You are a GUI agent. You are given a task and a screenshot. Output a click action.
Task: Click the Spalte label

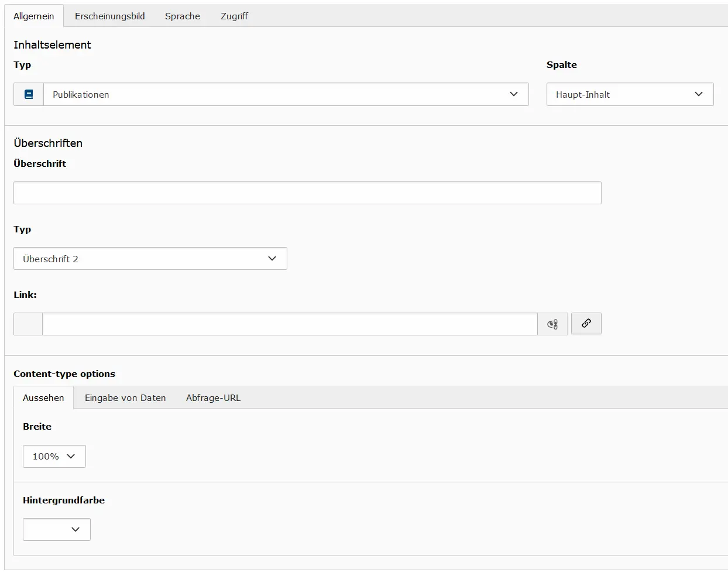(562, 64)
